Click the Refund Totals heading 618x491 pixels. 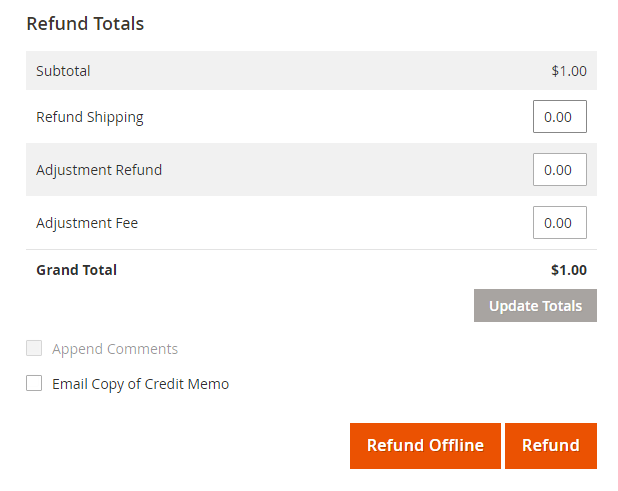click(85, 23)
